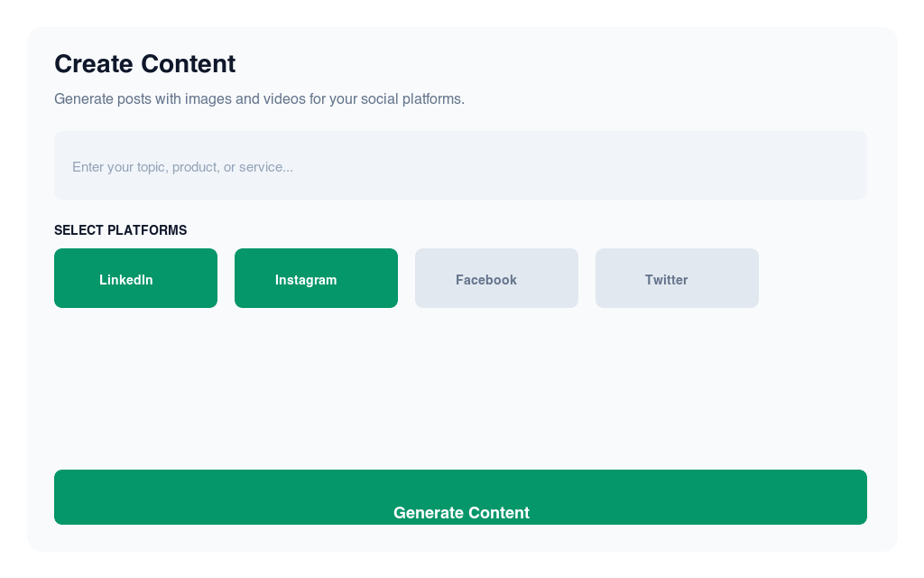Focus the topic, product, or service field
This screenshot has width=924, height=578.
460,165
